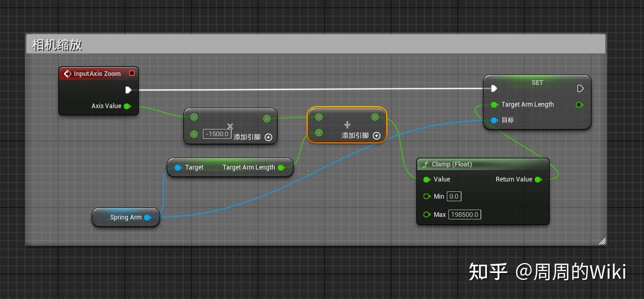Click multiply node top input pin

(194, 117)
